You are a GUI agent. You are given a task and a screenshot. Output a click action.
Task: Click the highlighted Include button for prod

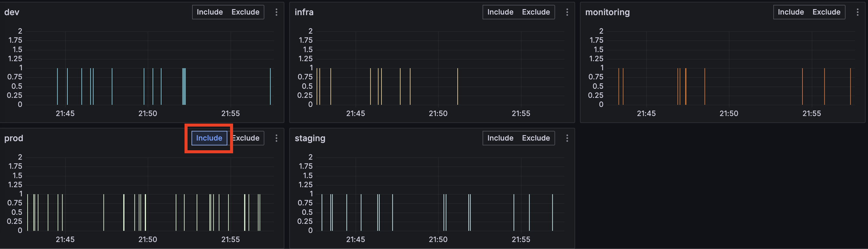pyautogui.click(x=209, y=138)
